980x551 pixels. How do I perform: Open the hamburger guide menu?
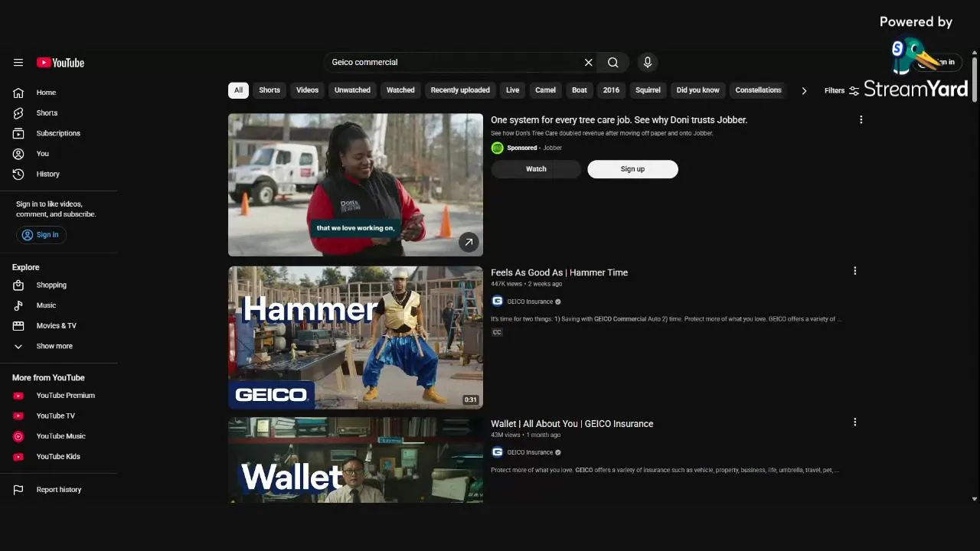click(x=18, y=63)
